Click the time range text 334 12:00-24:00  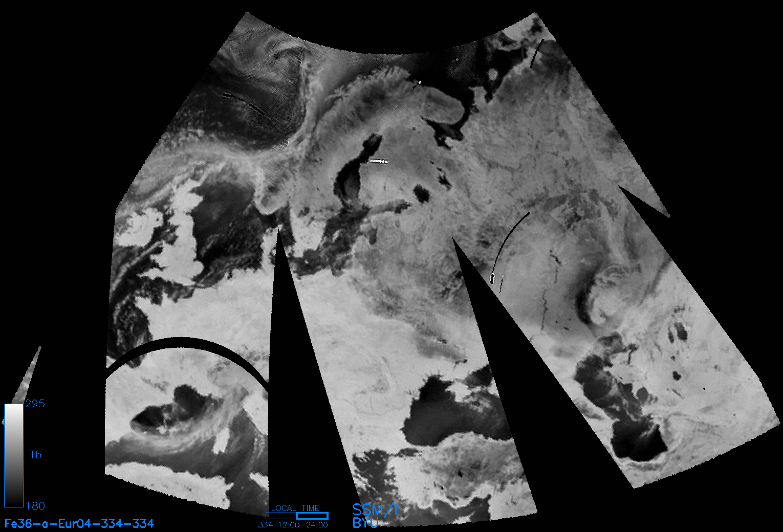293,525
